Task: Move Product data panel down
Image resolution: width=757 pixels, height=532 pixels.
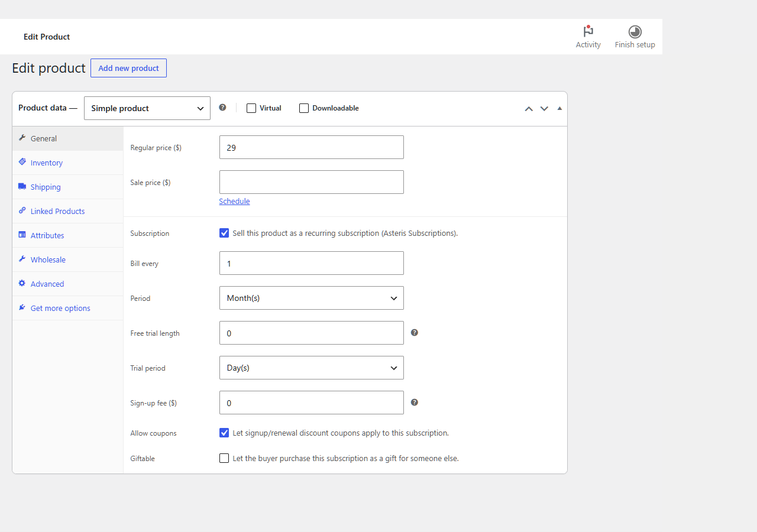Action: pyautogui.click(x=544, y=109)
